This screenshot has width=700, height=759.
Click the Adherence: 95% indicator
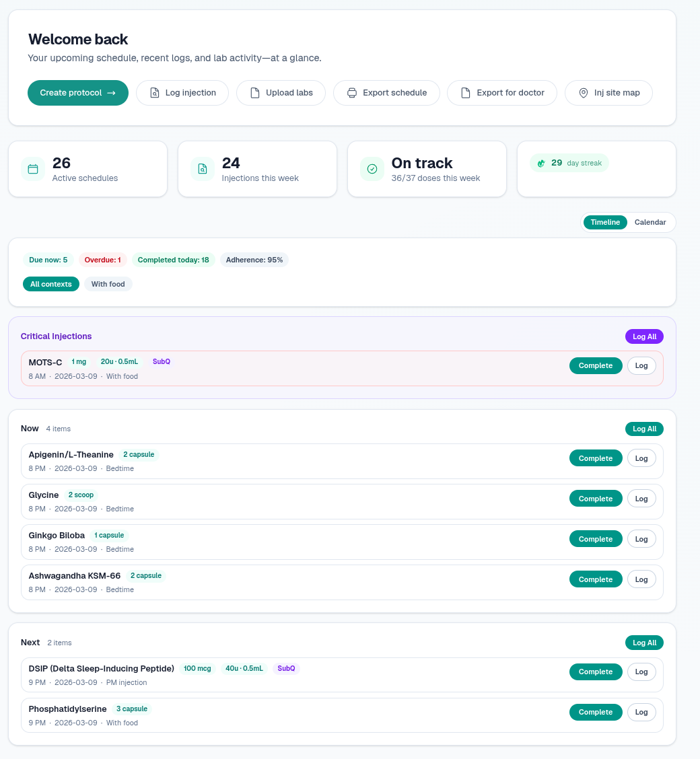pyautogui.click(x=254, y=260)
